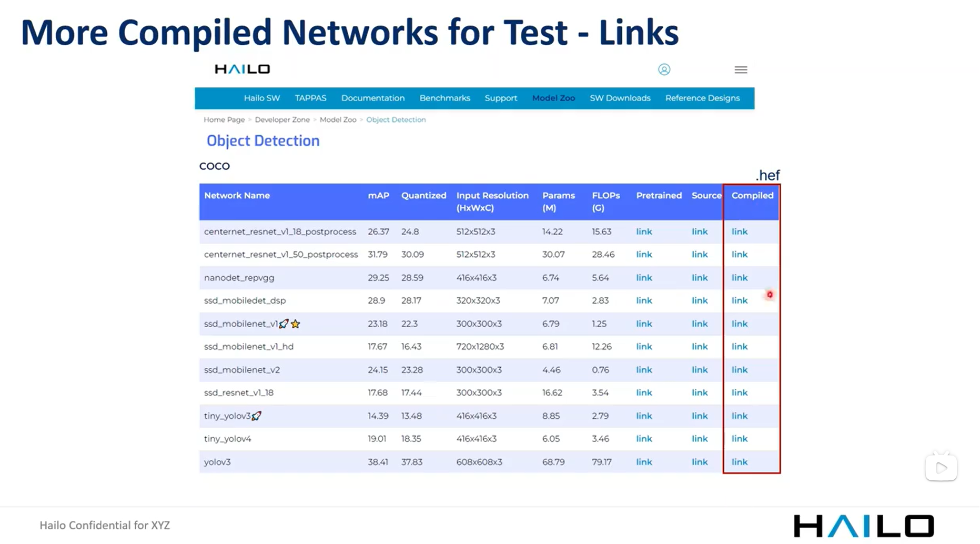Image resolution: width=980 pixels, height=544 pixels.
Task: Click Developer Zone breadcrumb link
Action: click(282, 119)
